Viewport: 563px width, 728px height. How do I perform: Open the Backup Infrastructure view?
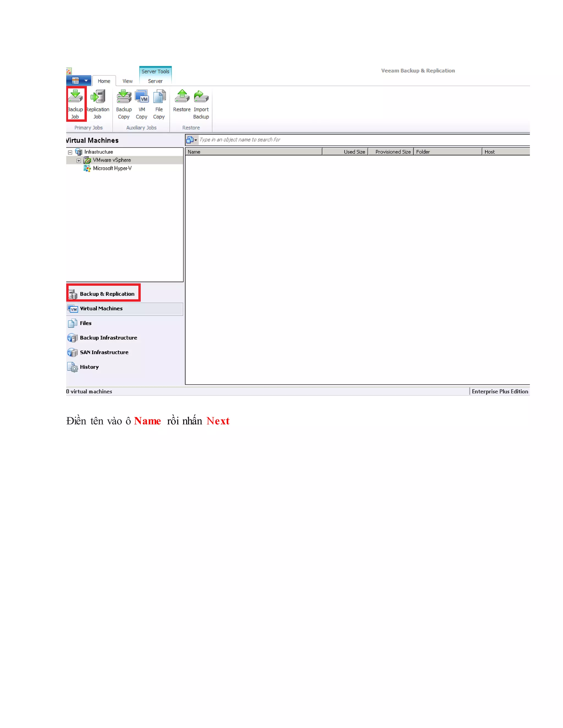[x=108, y=338]
